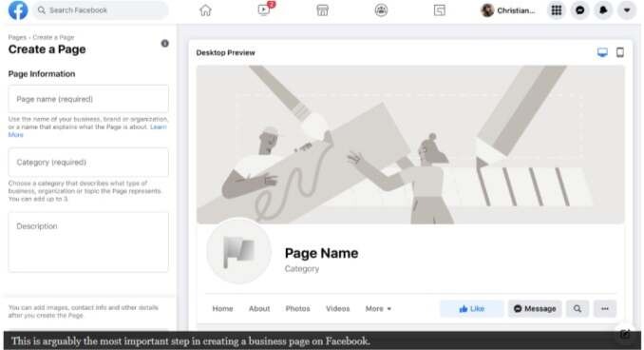Image resolution: width=644 pixels, height=350 pixels.
Task: Select the Photos tab in preview
Action: click(297, 308)
